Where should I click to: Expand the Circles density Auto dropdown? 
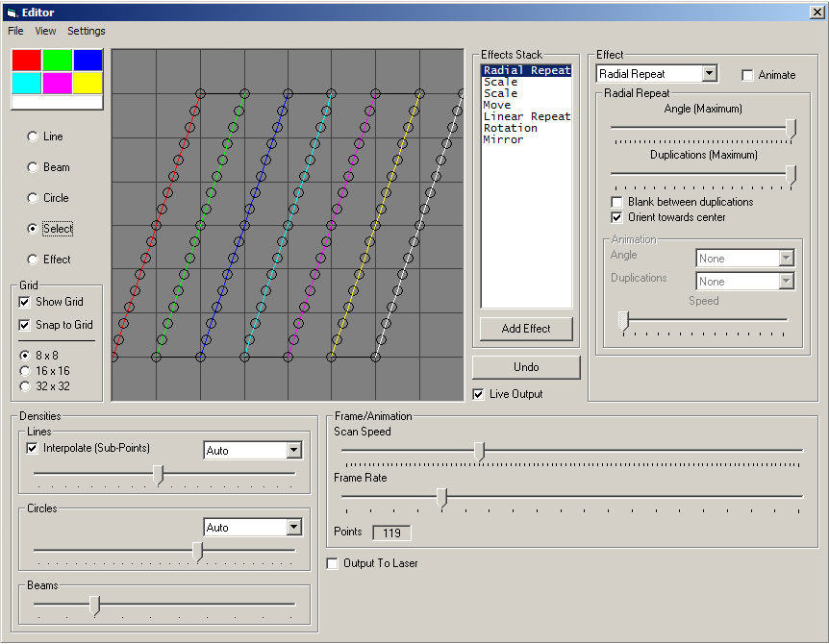294,528
